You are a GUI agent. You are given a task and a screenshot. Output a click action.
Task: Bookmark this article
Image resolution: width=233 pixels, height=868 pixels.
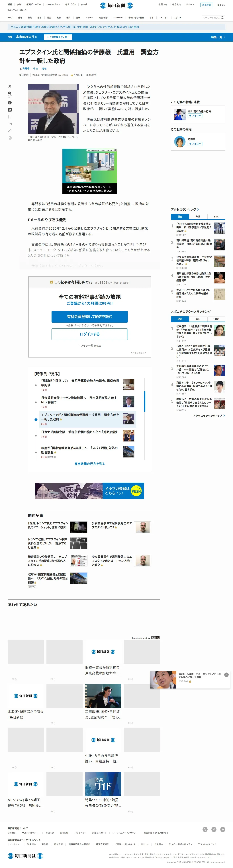click(9, 117)
